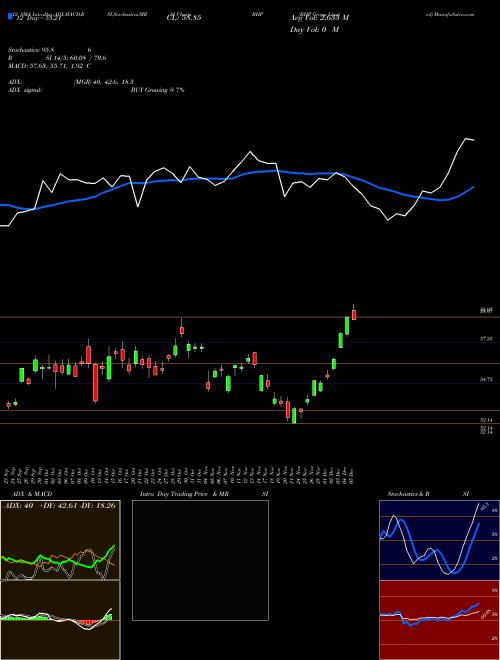
Task: Click the 'Stochastics & R SI' panel title
Action: (x=428, y=494)
